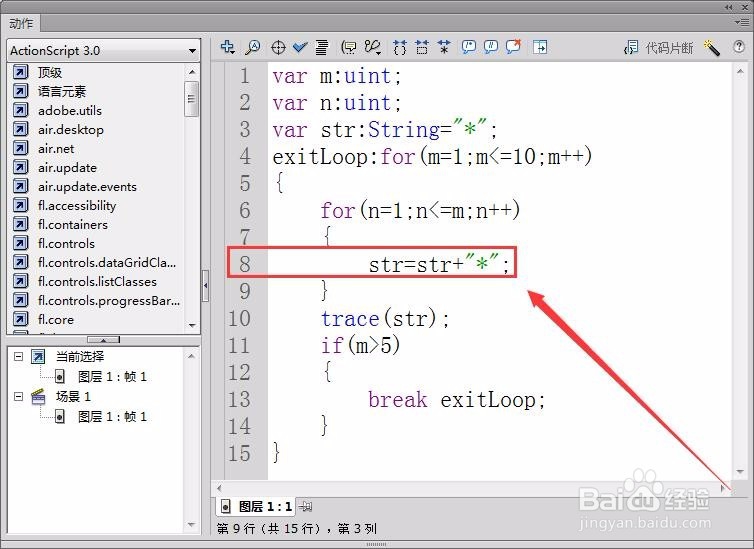Open the fl.containers package
Viewport: 754px width, 549px height.
tap(73, 225)
